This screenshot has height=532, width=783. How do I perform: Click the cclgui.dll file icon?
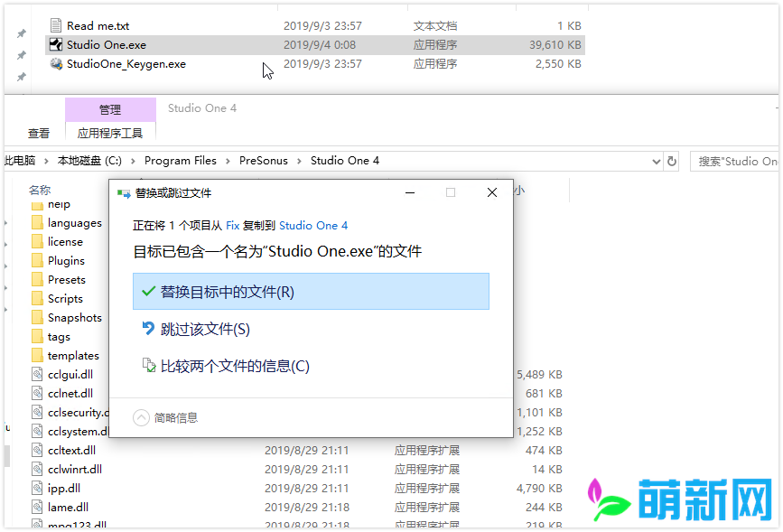coord(37,374)
